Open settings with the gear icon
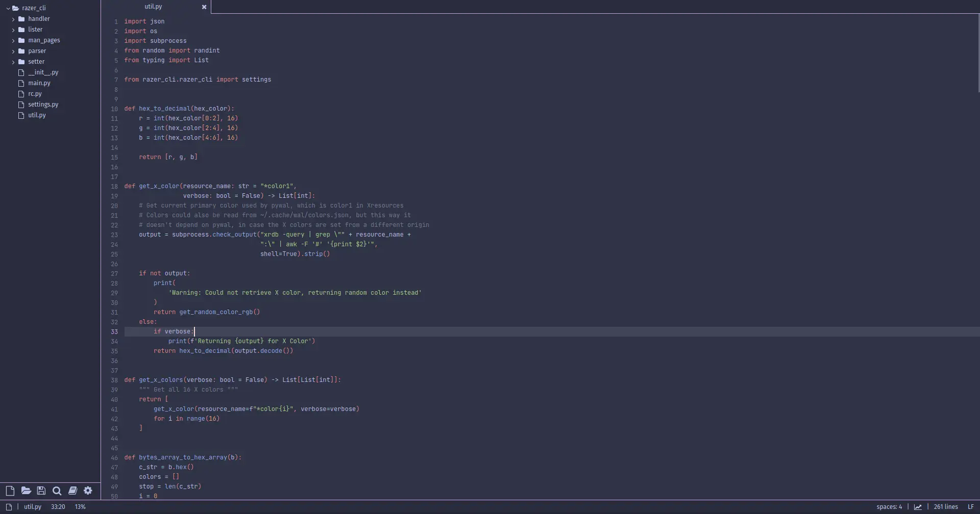Viewport: 980px width, 514px height. coord(88,491)
